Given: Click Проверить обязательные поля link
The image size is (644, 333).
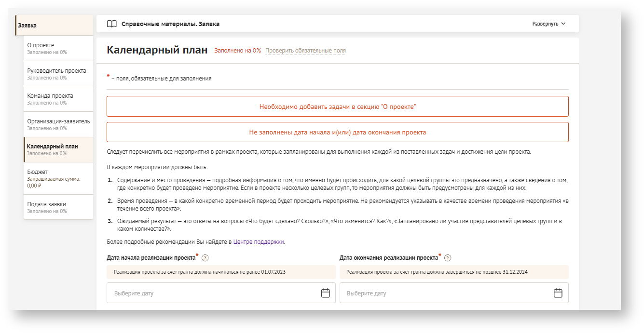Looking at the screenshot, I should point(305,51).
